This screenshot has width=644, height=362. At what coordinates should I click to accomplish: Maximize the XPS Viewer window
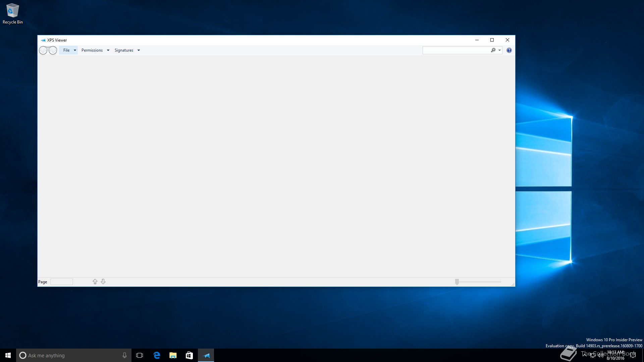[492, 40]
